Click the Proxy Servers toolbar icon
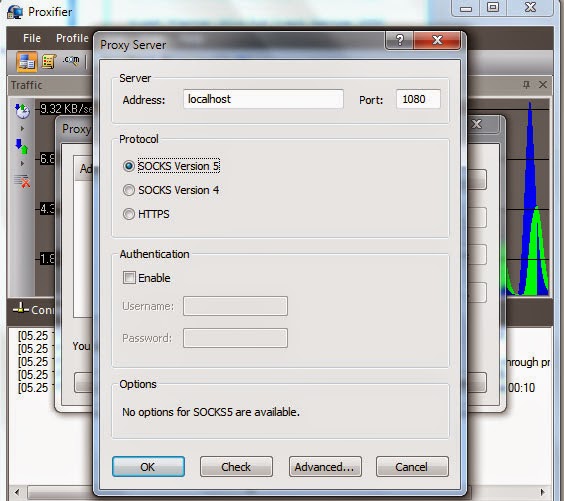The image size is (564, 501). click(27, 62)
